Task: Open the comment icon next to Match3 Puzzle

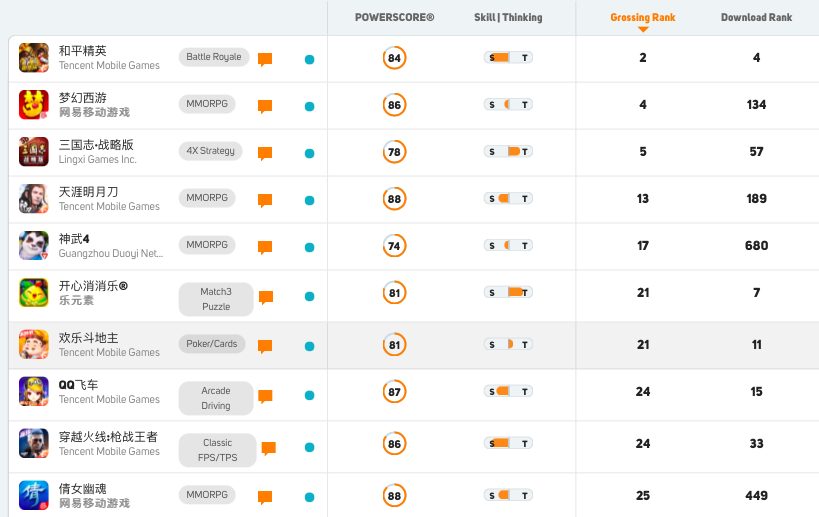Action: [x=266, y=298]
